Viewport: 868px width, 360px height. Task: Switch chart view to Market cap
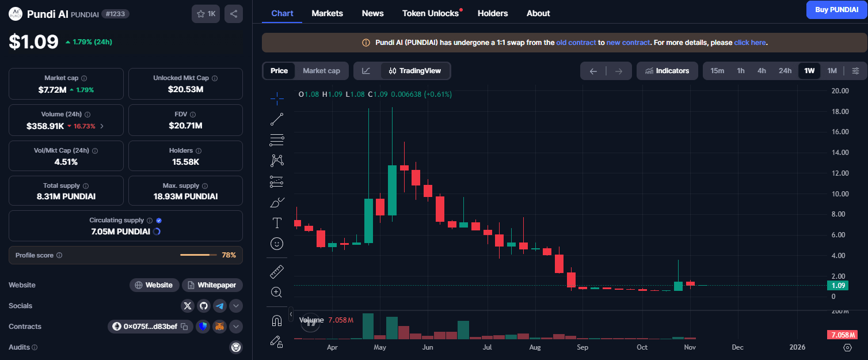click(321, 70)
